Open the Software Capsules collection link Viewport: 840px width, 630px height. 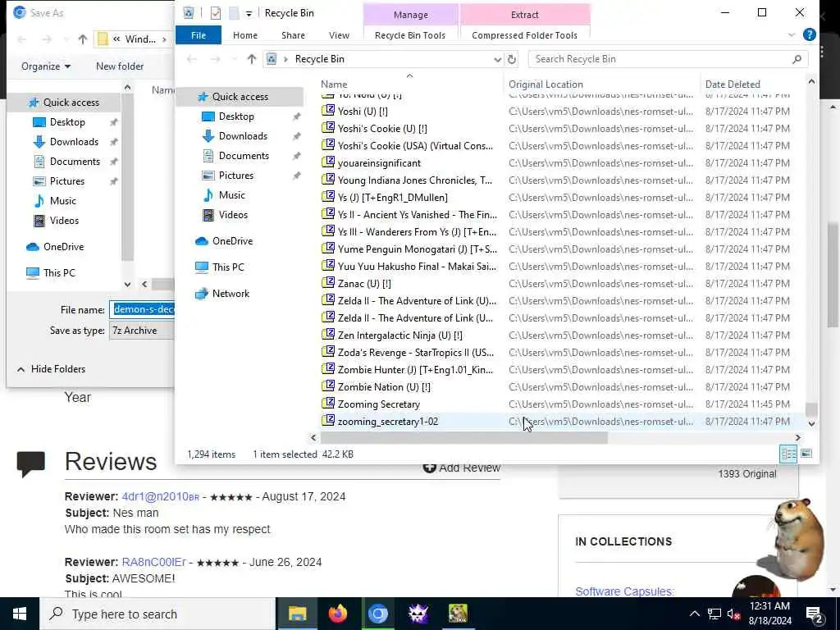624,591
